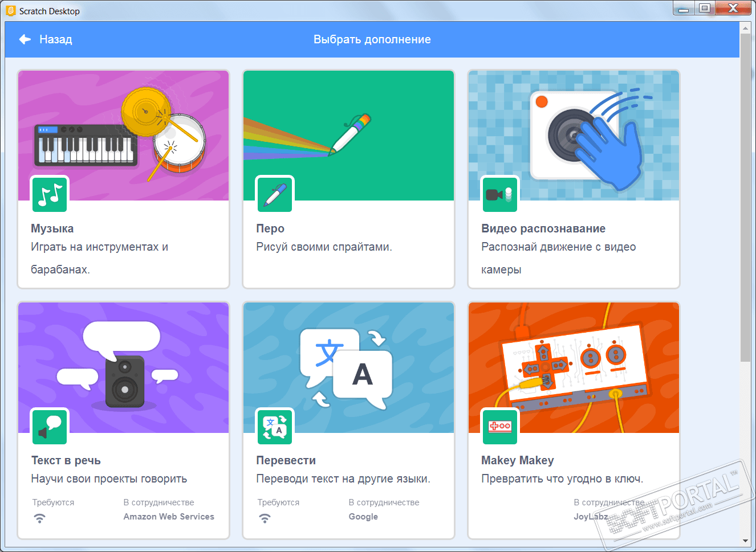Click the 'Google' collaborator name

click(363, 517)
